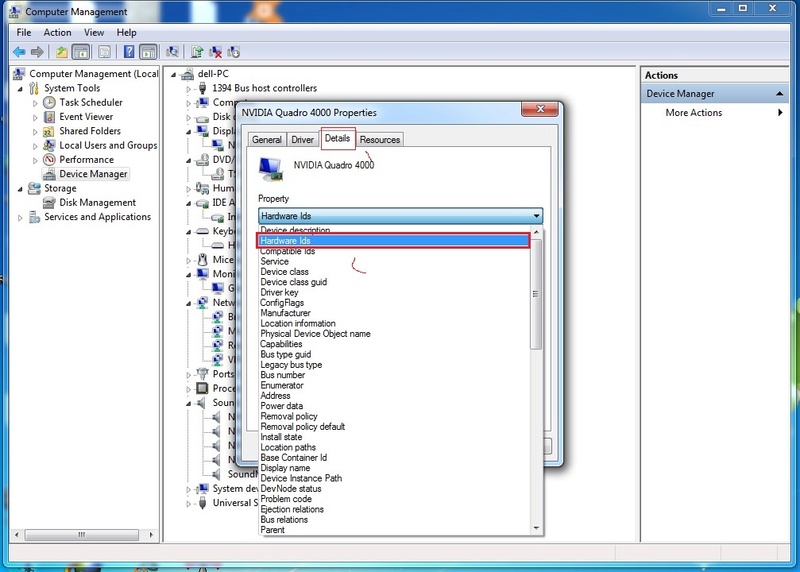The width and height of the screenshot is (800, 572).
Task: Open More Actions in Actions pane
Action: pyautogui.click(x=694, y=113)
